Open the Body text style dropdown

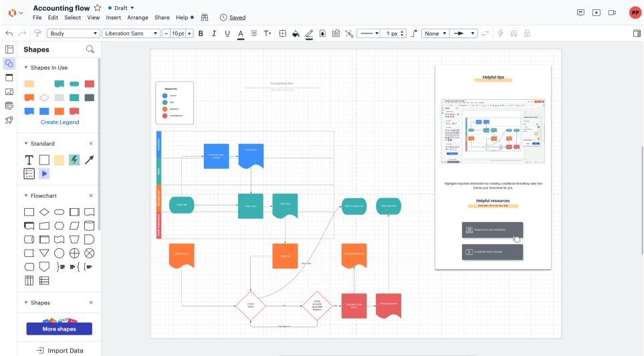coord(73,33)
